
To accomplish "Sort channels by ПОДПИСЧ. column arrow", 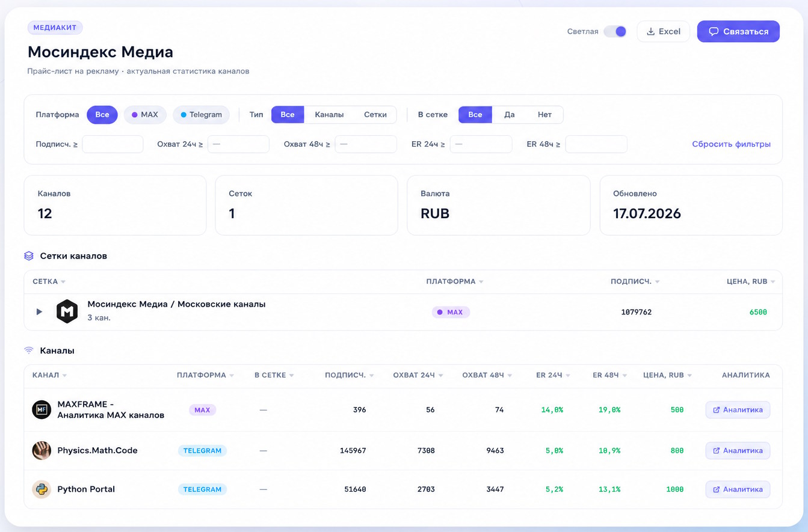I will click(x=372, y=376).
